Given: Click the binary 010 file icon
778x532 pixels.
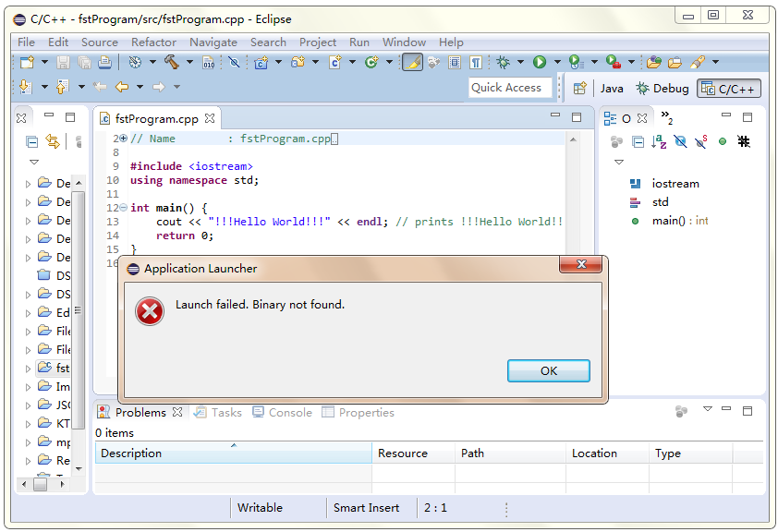Looking at the screenshot, I should (209, 62).
